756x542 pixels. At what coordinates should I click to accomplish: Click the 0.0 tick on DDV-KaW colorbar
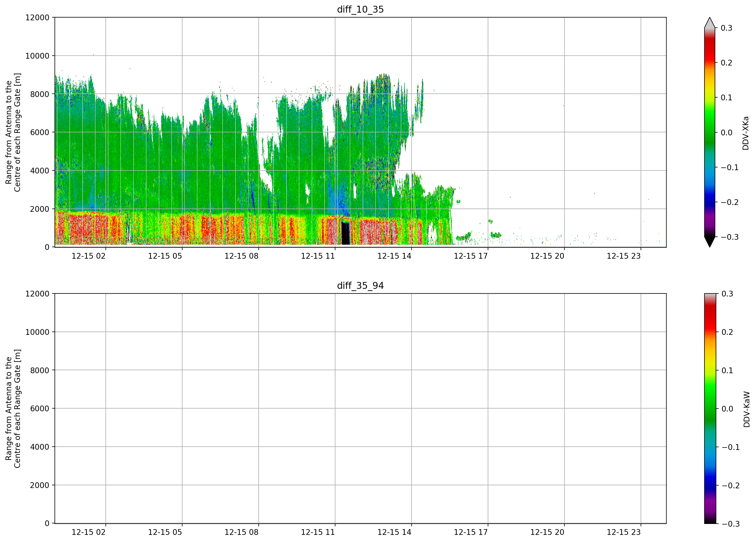[727, 409]
